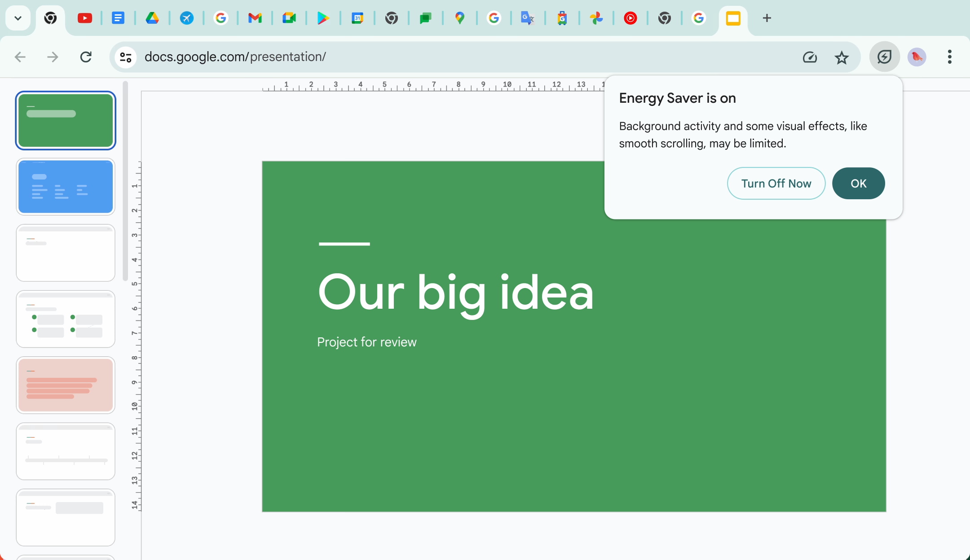Open the Google Meet tab
The image size is (970, 560).
[x=289, y=18]
